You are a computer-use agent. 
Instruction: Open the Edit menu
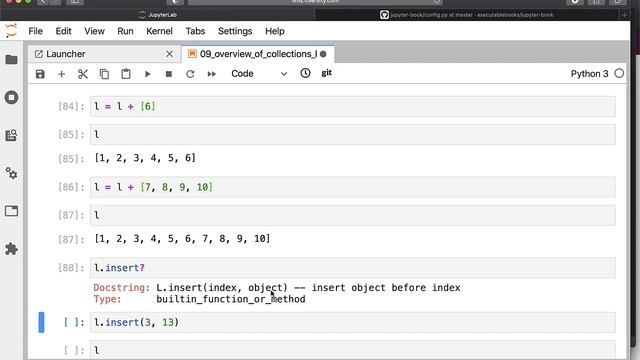[x=63, y=31]
